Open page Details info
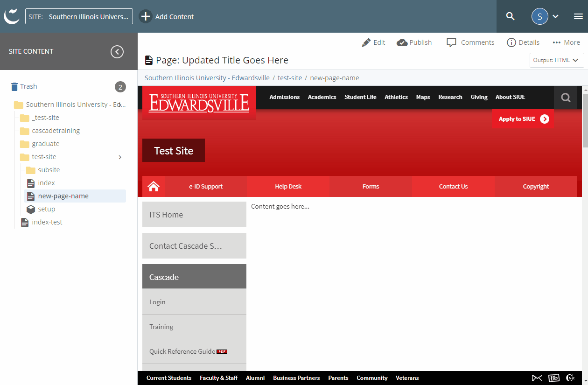Viewport: 588px width, 385px height. 523,42
